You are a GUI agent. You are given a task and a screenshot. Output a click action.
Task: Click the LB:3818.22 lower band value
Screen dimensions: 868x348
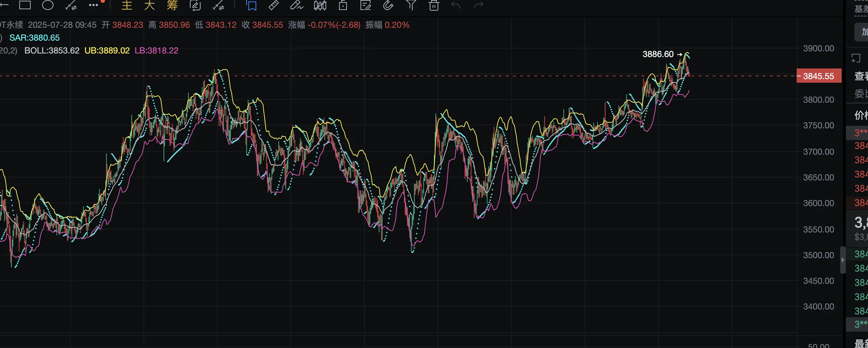(156, 51)
